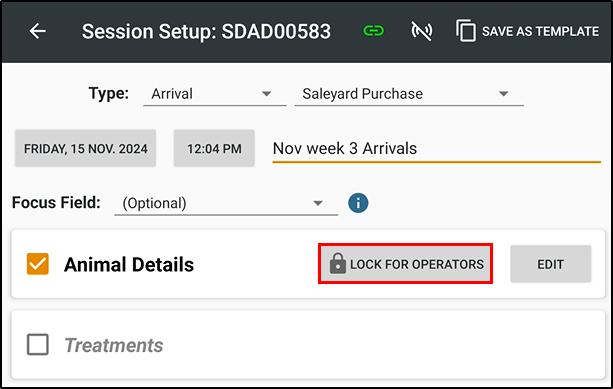Uncheck the Animal Details checkbox
Screen dimensions: 613x389
pos(38,264)
